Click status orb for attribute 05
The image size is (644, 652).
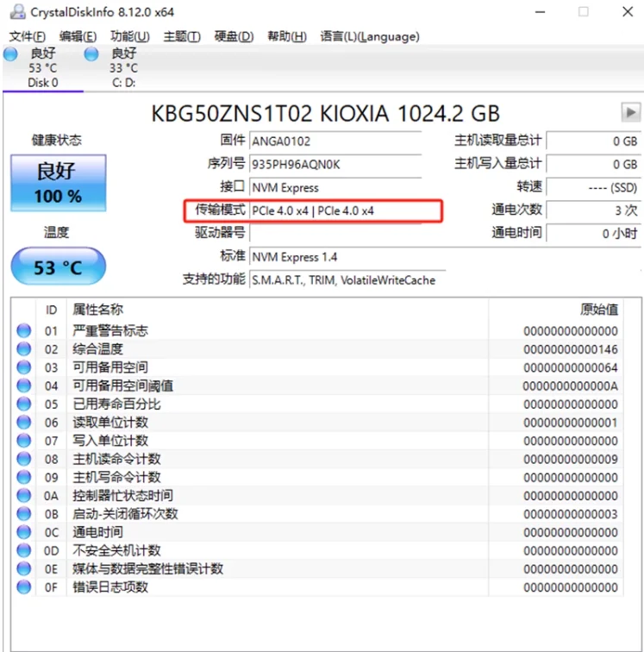tap(24, 404)
